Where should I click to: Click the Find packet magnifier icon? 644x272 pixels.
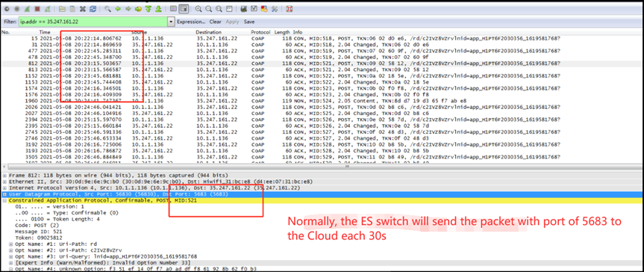[107, 9]
